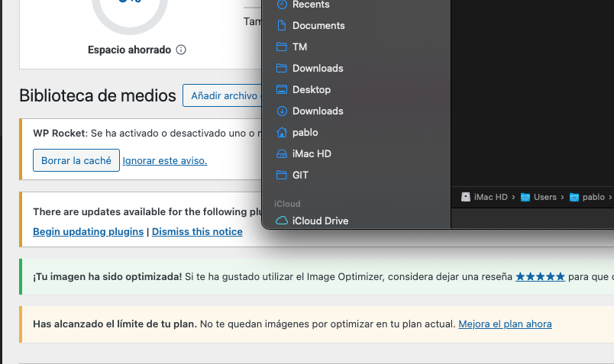Click the Begin updating plugins link

(88, 231)
